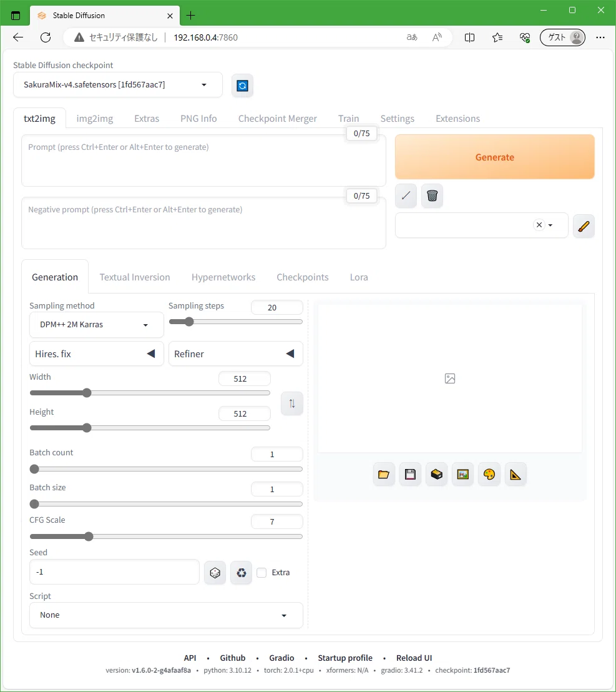Open the API link in the footer
The image size is (616, 692).
190,658
